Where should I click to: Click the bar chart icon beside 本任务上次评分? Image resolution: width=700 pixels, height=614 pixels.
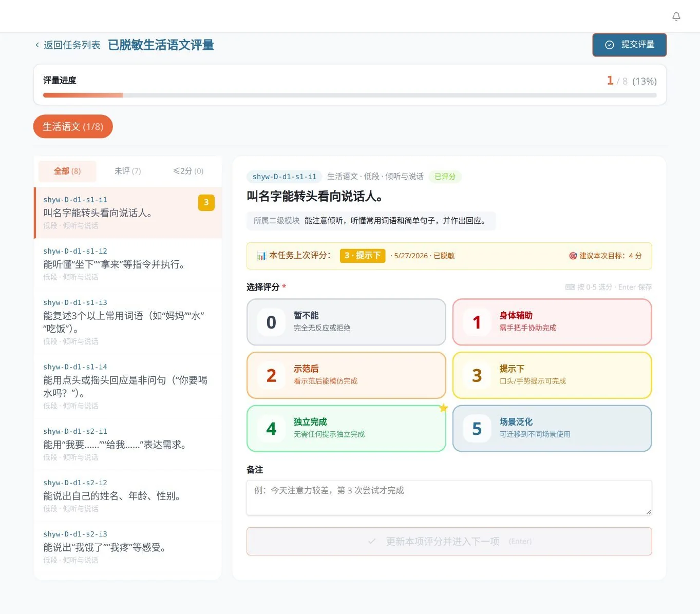pos(261,256)
